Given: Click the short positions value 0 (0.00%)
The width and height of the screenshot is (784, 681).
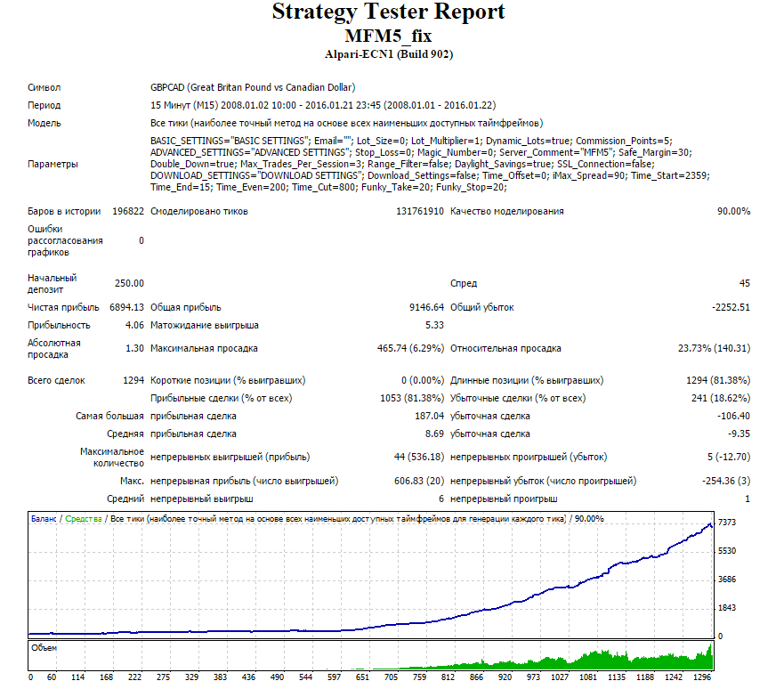Looking at the screenshot, I should tap(423, 380).
